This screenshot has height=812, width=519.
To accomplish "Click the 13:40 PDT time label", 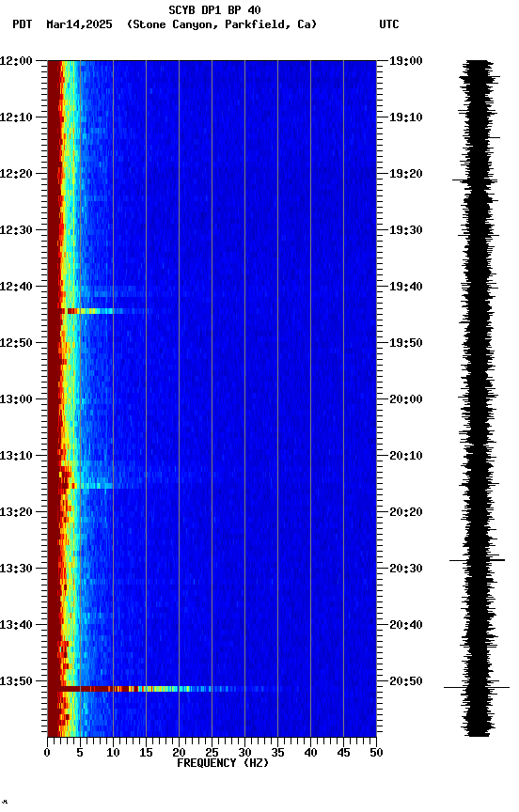I will [x=16, y=625].
